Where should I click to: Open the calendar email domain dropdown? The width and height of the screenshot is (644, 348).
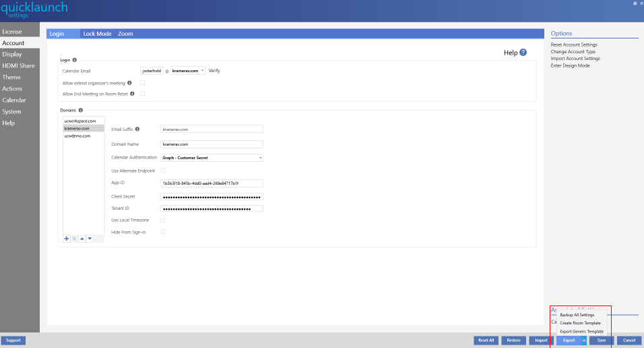tap(188, 71)
